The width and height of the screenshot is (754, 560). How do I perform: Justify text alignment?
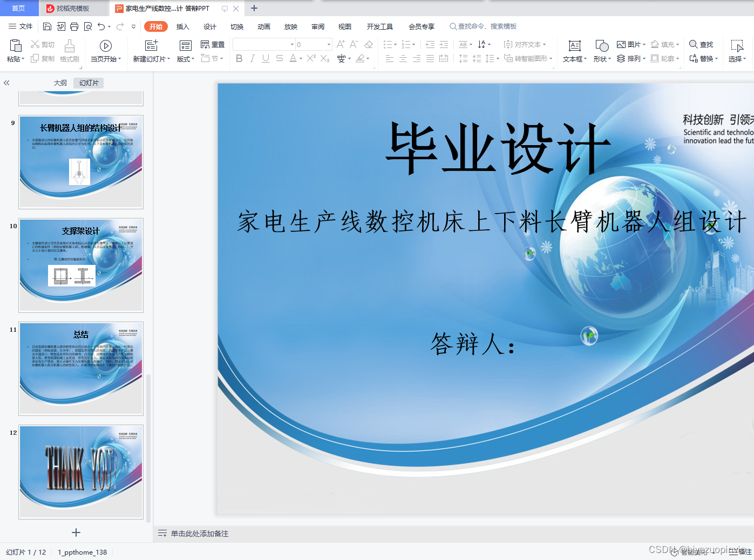[430, 58]
